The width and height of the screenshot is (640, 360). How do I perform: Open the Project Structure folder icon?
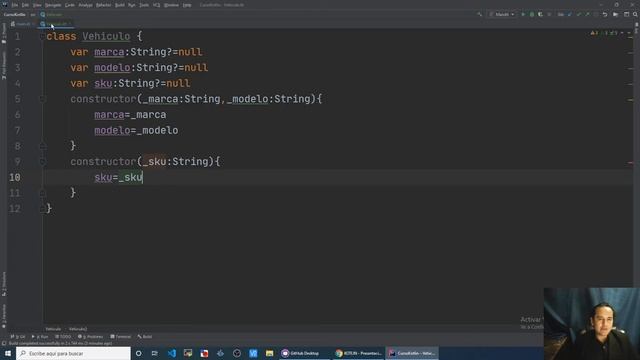point(616,14)
